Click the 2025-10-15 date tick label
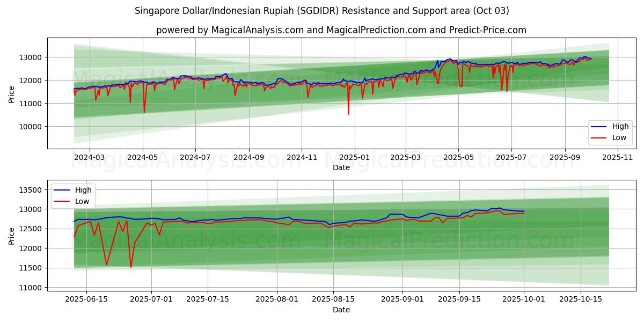 tap(580, 299)
